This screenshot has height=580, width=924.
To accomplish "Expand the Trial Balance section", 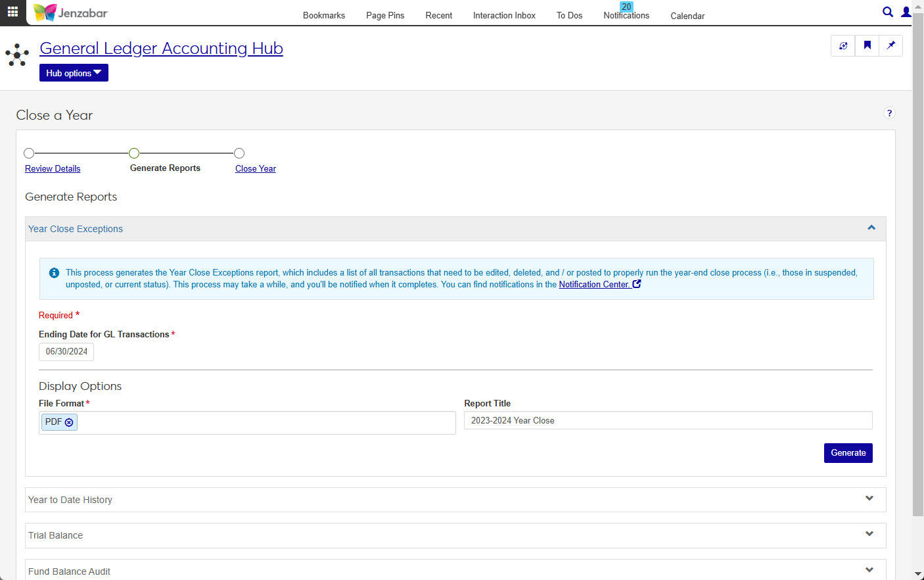I will (869, 535).
